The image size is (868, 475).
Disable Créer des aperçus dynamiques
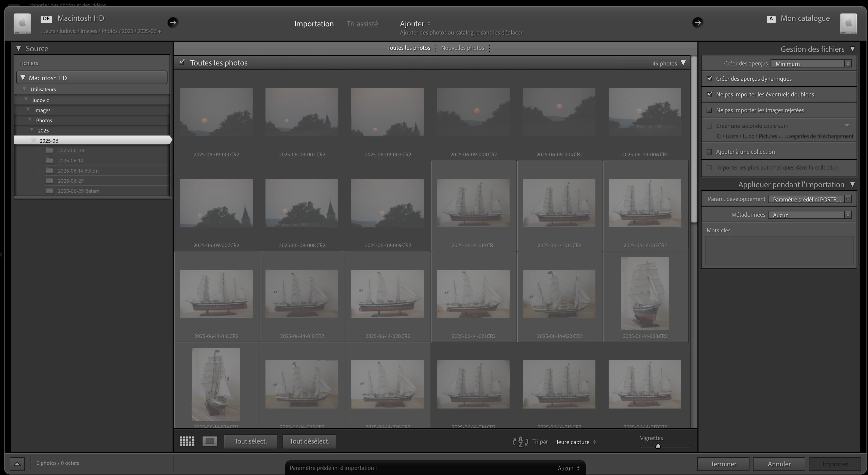[x=710, y=78]
